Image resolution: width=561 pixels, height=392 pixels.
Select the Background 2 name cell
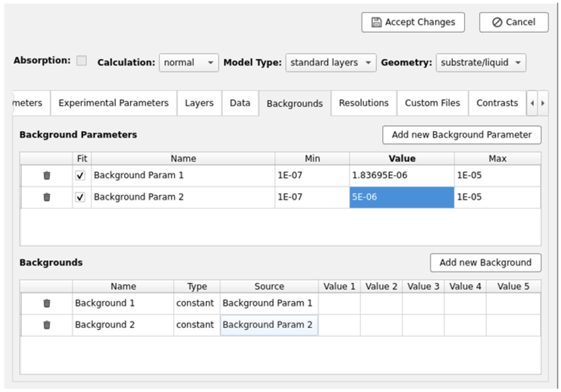coord(123,325)
